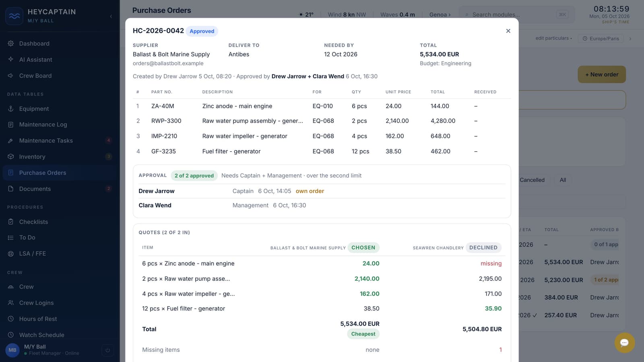
Task: Open Maintenance Log icon
Action: click(11, 125)
